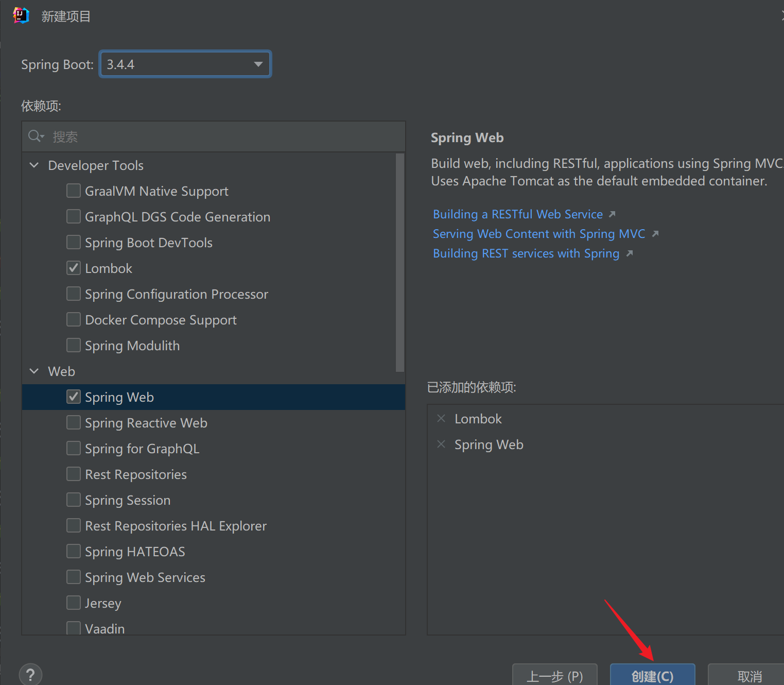This screenshot has width=784, height=685.
Task: Select the Lombok row label
Action: (x=109, y=268)
